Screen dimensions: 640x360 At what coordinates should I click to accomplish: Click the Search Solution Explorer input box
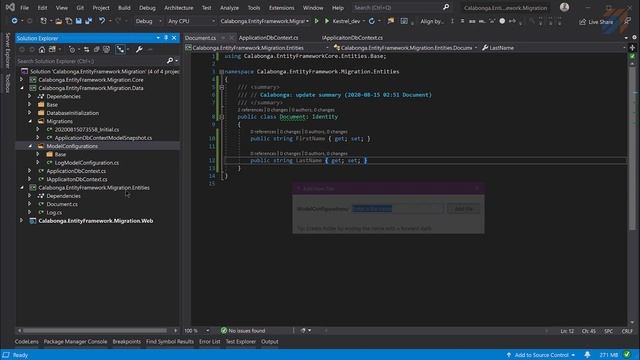click(x=91, y=61)
